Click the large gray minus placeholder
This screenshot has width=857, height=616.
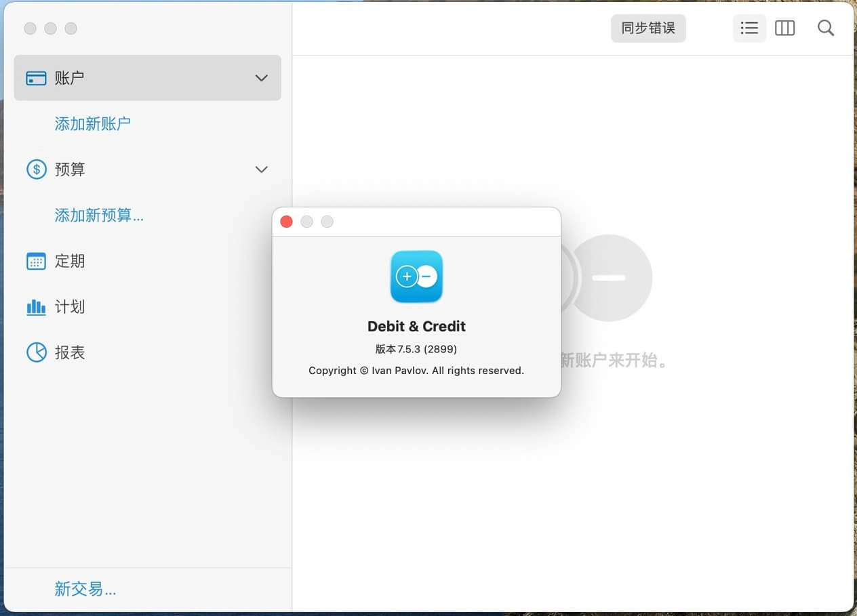coord(609,278)
